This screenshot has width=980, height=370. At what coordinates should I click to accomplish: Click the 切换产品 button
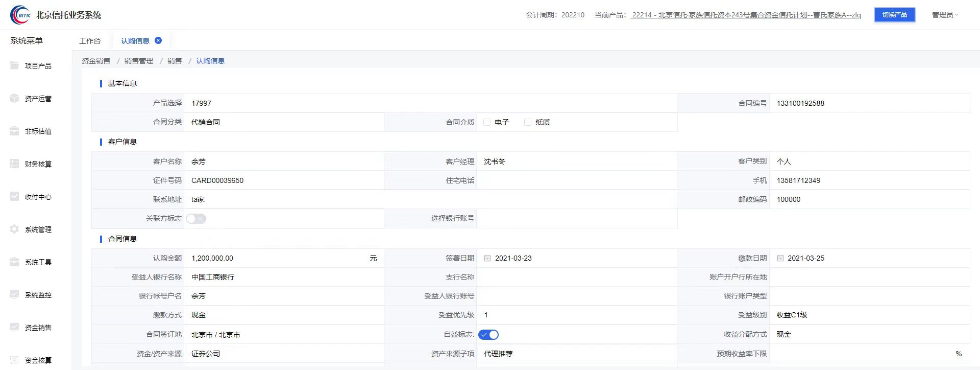click(x=894, y=15)
